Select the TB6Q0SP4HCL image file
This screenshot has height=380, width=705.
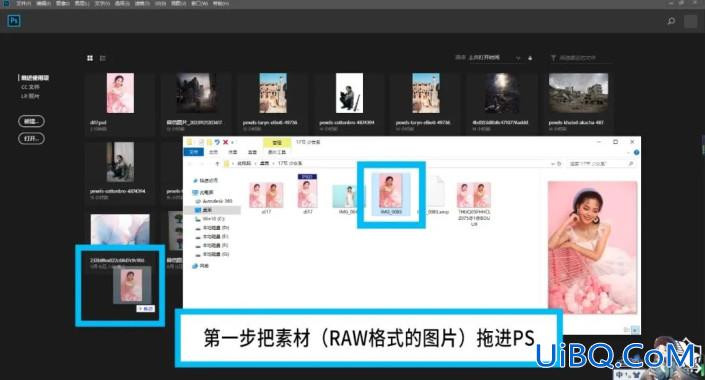tap(474, 203)
